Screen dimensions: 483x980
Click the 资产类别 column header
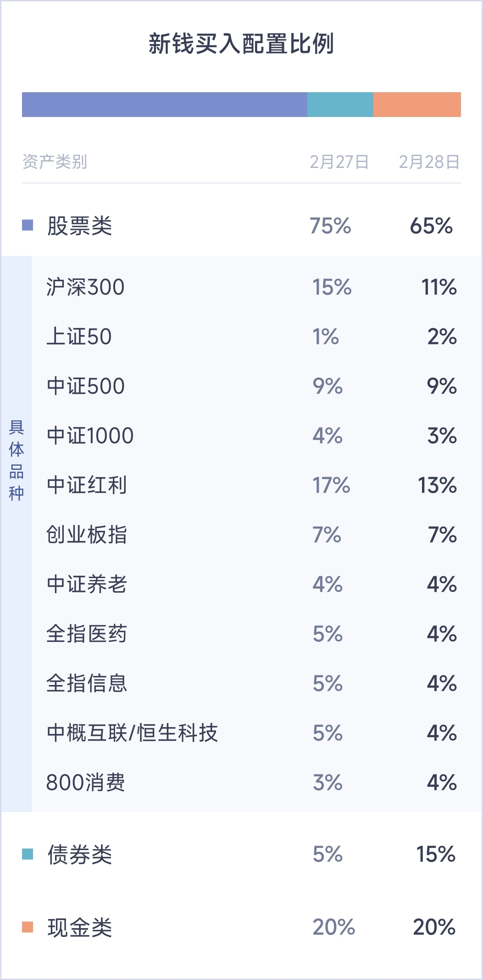[55, 162]
